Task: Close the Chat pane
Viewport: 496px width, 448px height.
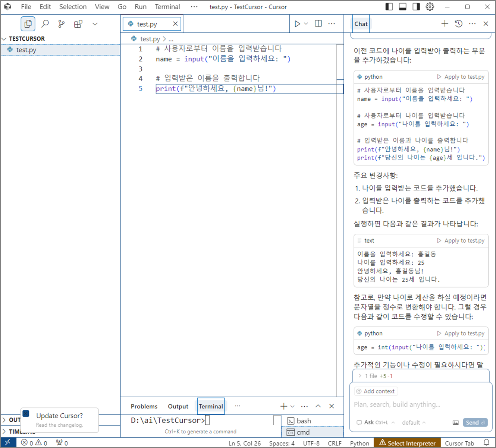Action: click(x=486, y=23)
